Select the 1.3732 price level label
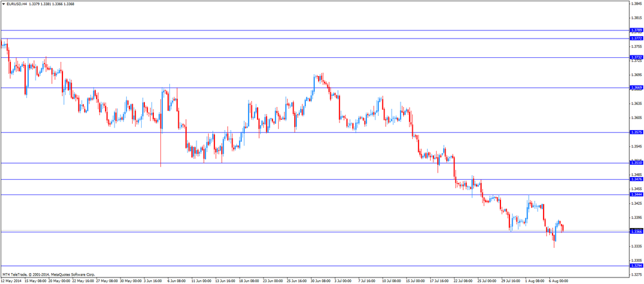The image size is (644, 284). pyautogui.click(x=636, y=57)
